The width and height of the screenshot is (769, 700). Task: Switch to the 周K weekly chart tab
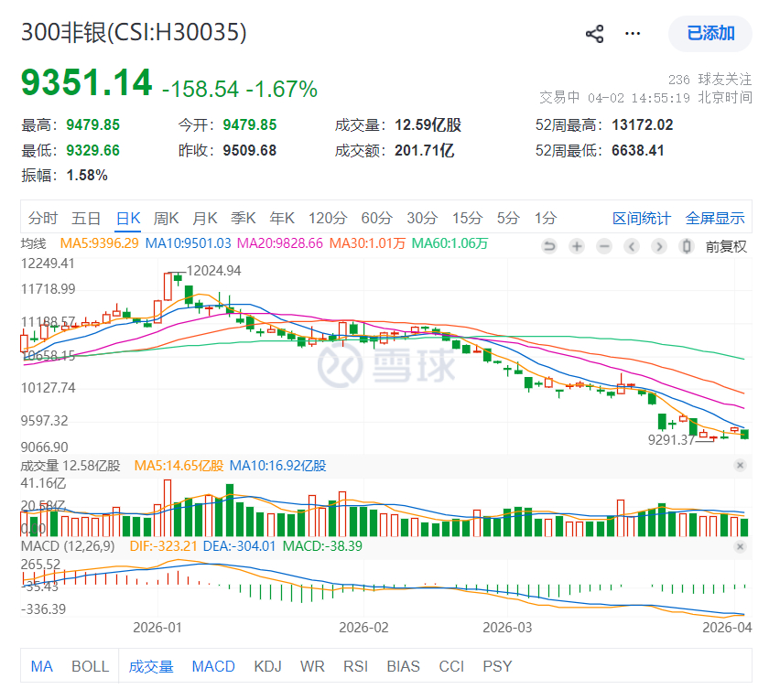click(166, 218)
